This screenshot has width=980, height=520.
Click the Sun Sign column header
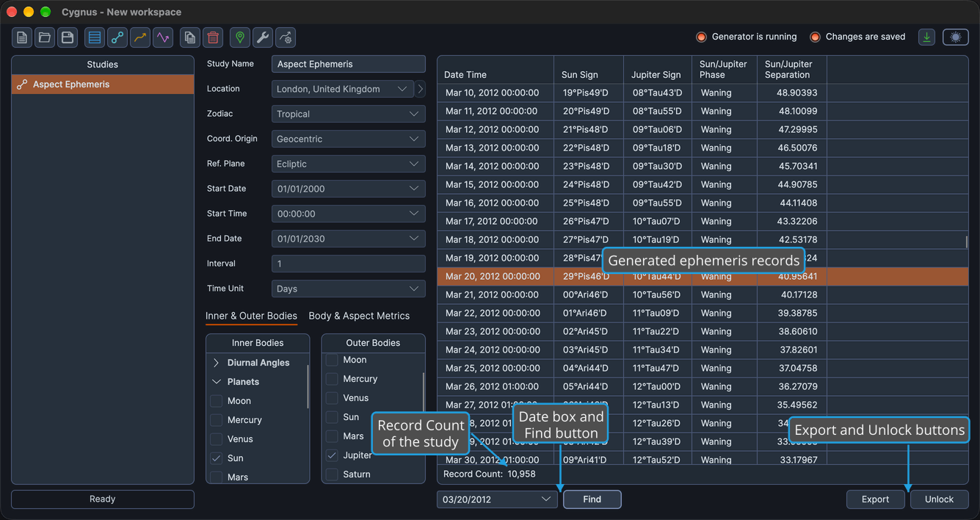tap(589, 70)
